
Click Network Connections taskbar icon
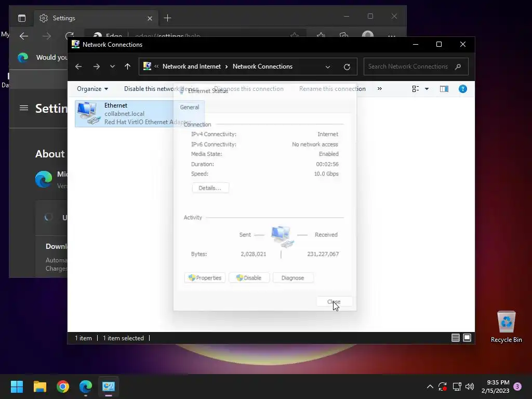point(109,387)
